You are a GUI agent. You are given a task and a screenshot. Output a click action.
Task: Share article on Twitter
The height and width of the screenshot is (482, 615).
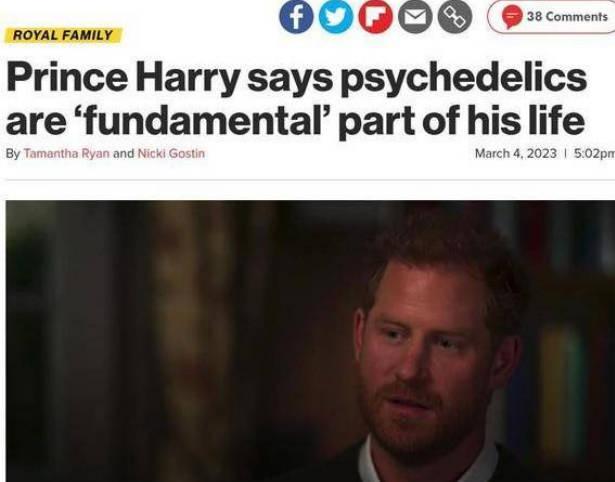336,16
